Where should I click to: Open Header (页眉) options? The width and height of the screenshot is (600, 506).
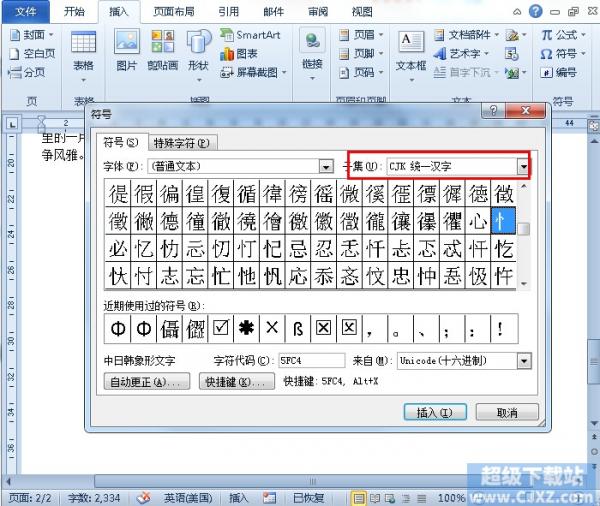[361, 35]
